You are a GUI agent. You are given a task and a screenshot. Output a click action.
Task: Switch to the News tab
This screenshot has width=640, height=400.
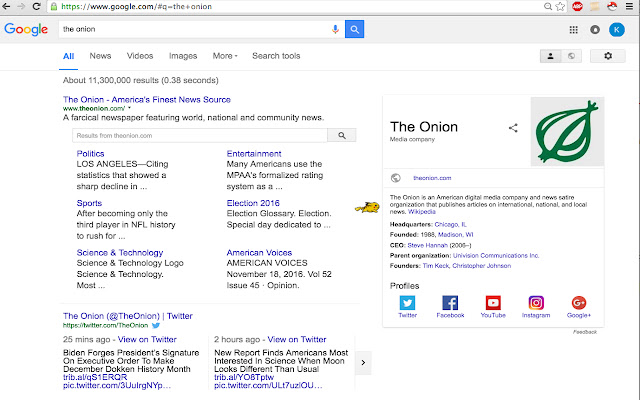[x=100, y=56]
